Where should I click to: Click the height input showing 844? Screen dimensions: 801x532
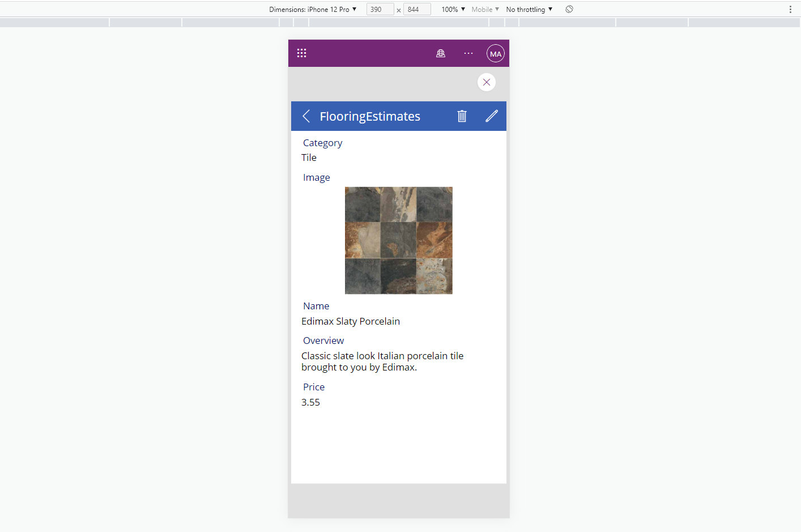click(x=417, y=9)
